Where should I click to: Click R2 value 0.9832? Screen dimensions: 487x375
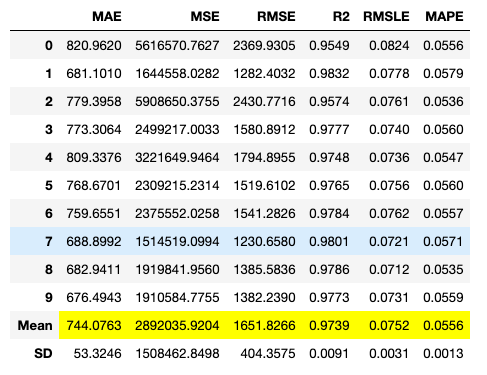point(329,73)
